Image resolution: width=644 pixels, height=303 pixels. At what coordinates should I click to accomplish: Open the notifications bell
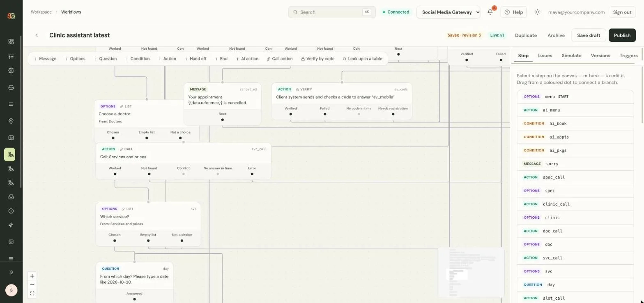[x=490, y=12]
